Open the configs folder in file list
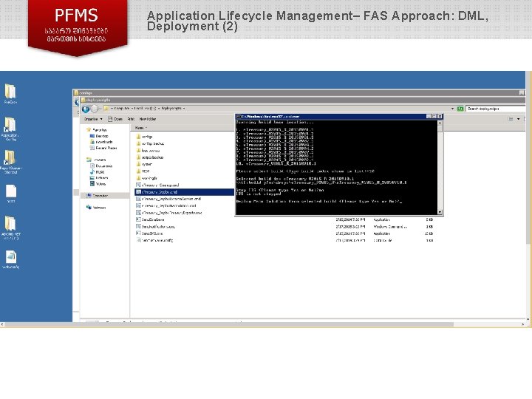This screenshot has width=532, height=399. (x=145, y=137)
